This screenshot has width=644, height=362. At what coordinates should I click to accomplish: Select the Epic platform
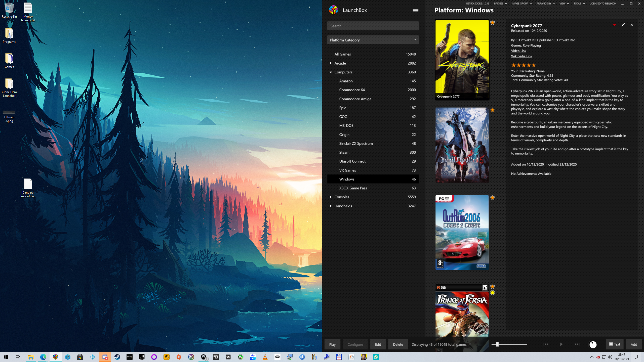(373, 108)
